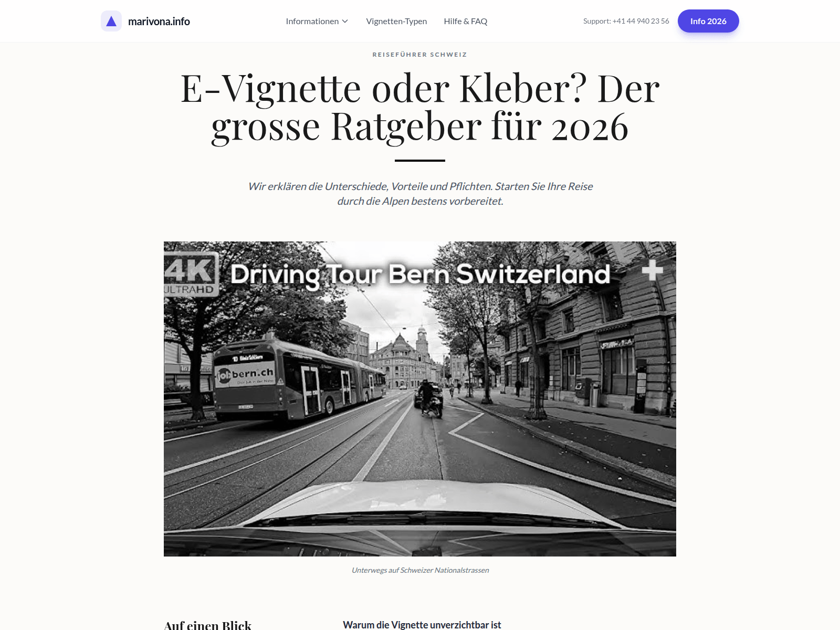Click the Reiseführer Schweiz category label
Screen dimensions: 840x630
point(419,55)
